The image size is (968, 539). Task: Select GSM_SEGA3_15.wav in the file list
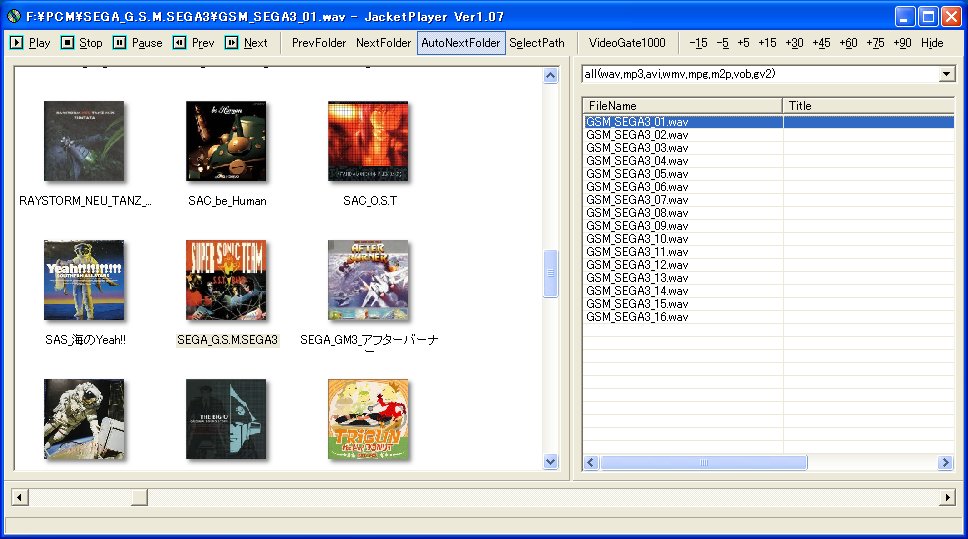(x=637, y=303)
